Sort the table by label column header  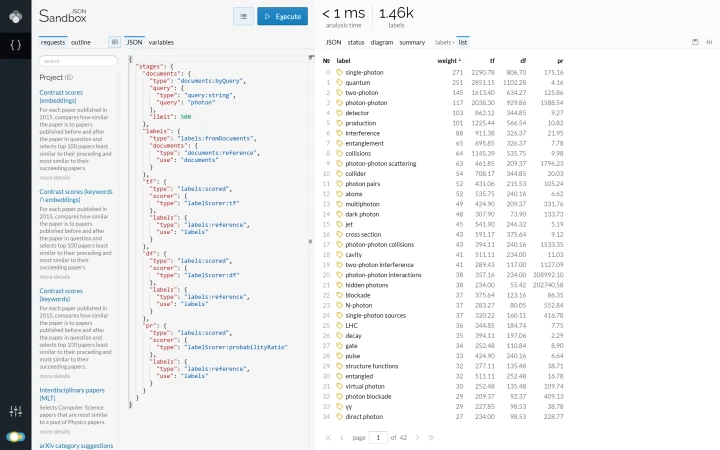point(343,61)
